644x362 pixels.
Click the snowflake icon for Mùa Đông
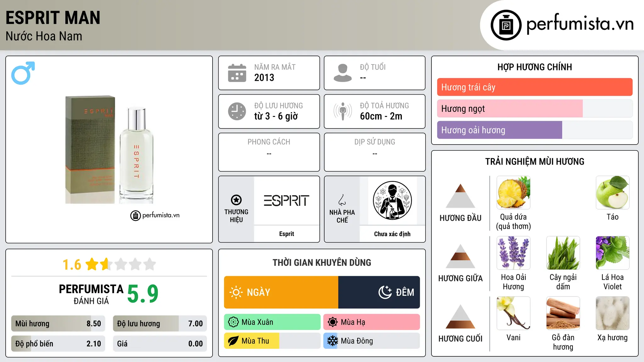(x=333, y=341)
